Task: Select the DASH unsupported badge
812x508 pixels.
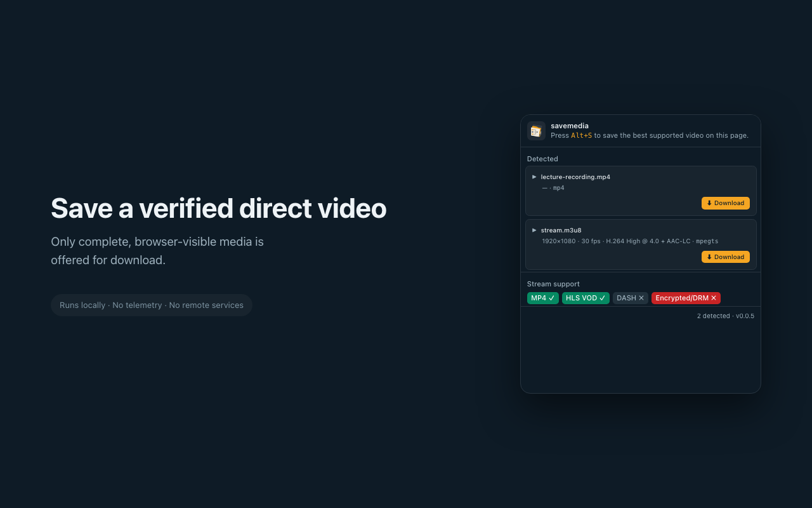Action: click(x=631, y=298)
